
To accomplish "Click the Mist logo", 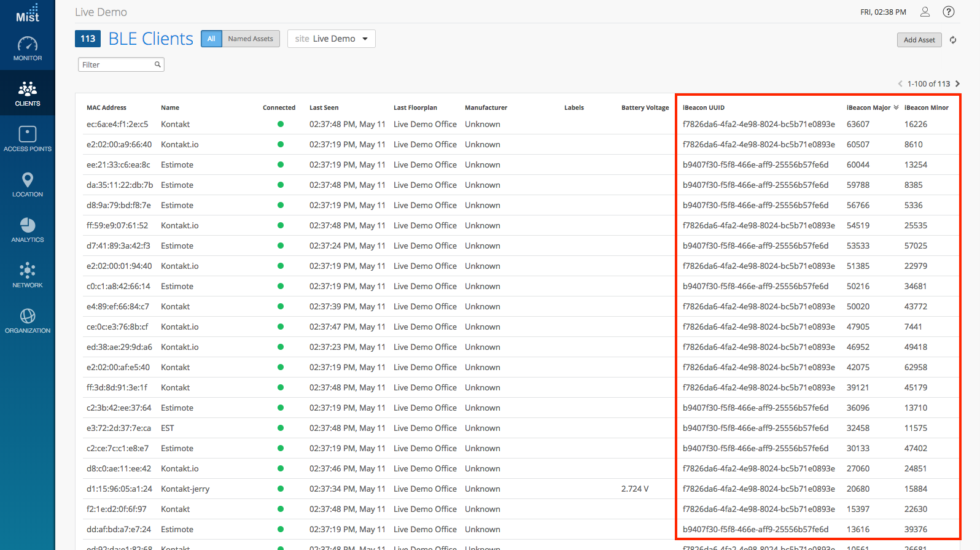I will click(x=28, y=13).
